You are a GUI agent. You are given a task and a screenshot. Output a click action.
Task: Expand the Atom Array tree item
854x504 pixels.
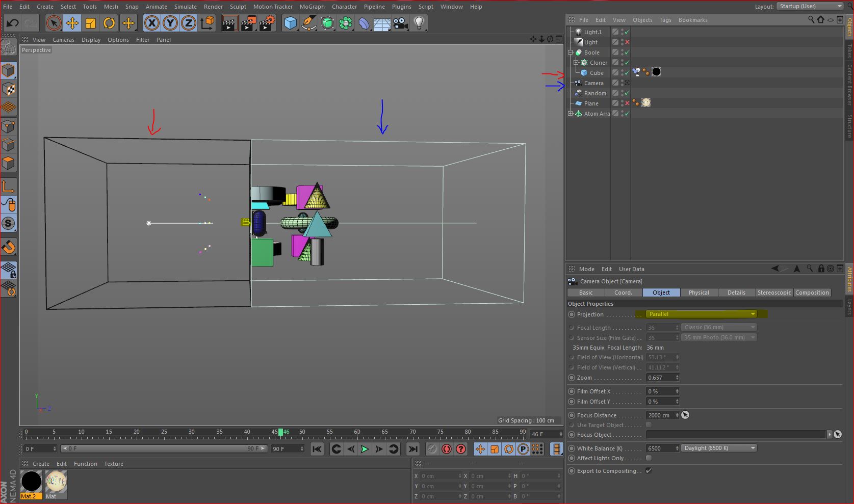[571, 114]
